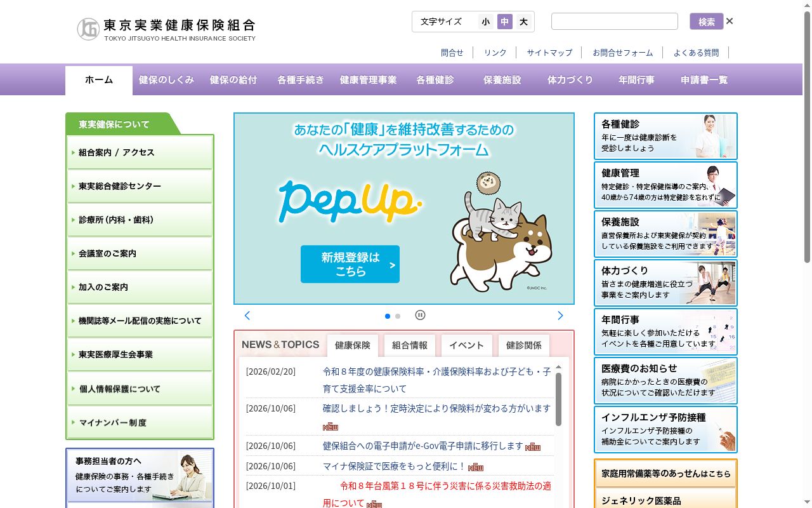
Task: Open 東実医療厚生会事業 in sidebar
Action: coord(140,354)
